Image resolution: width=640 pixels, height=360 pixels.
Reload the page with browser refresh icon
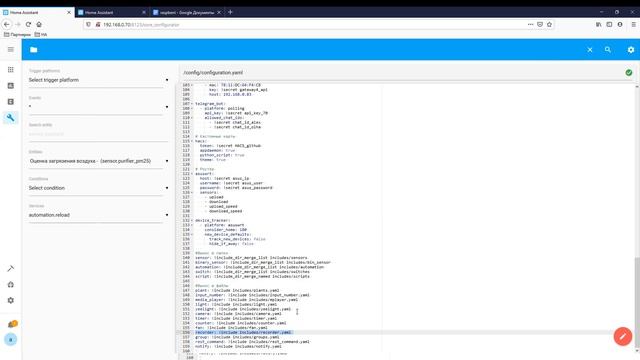click(x=28, y=24)
